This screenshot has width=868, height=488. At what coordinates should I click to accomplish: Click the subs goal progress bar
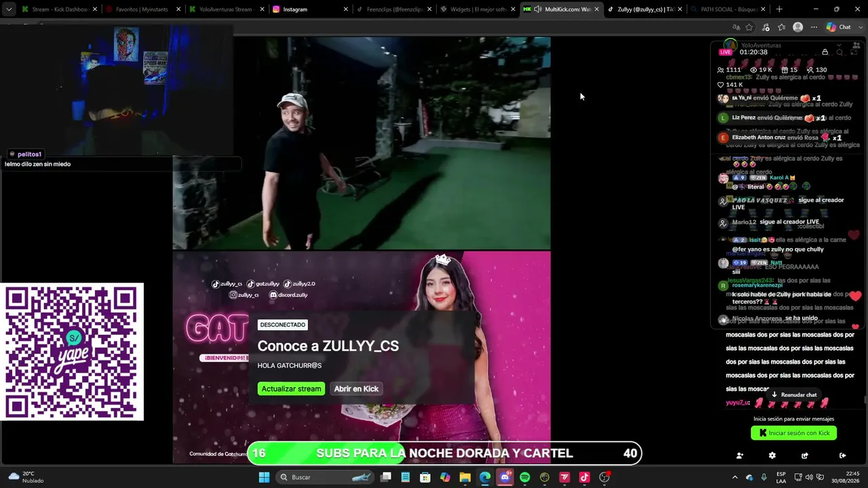(x=444, y=453)
